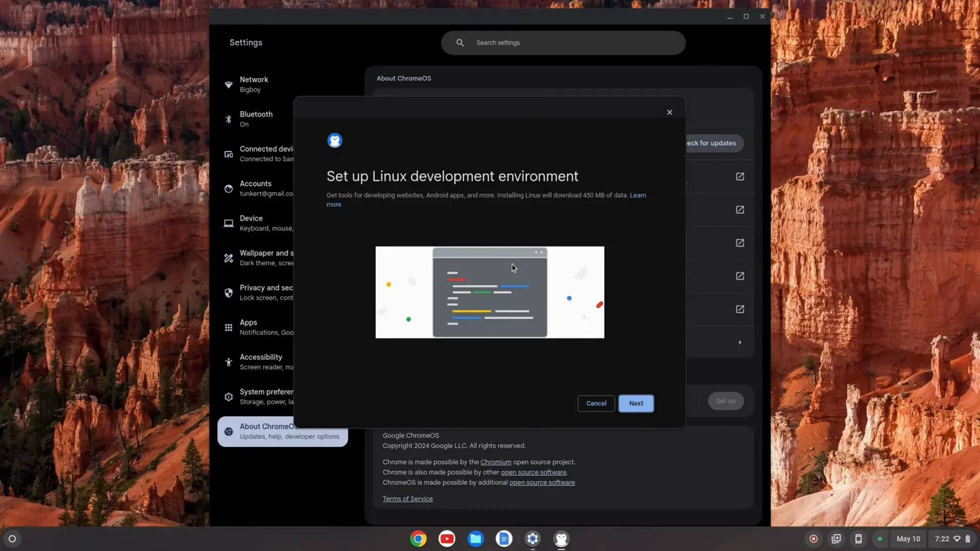Image resolution: width=980 pixels, height=551 pixels.
Task: Open quick settings at 7:22 clock
Action: pyautogui.click(x=952, y=539)
